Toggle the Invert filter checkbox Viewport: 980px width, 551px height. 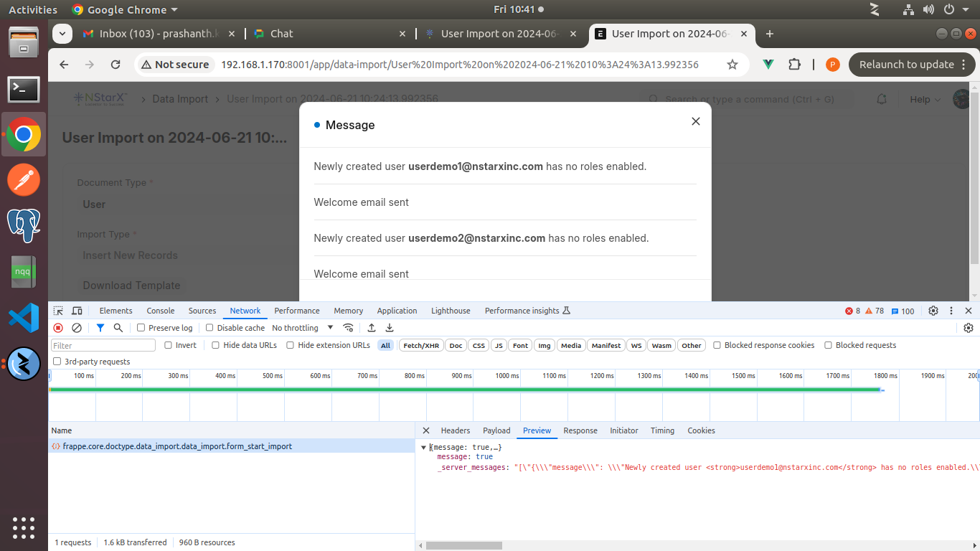pos(169,345)
